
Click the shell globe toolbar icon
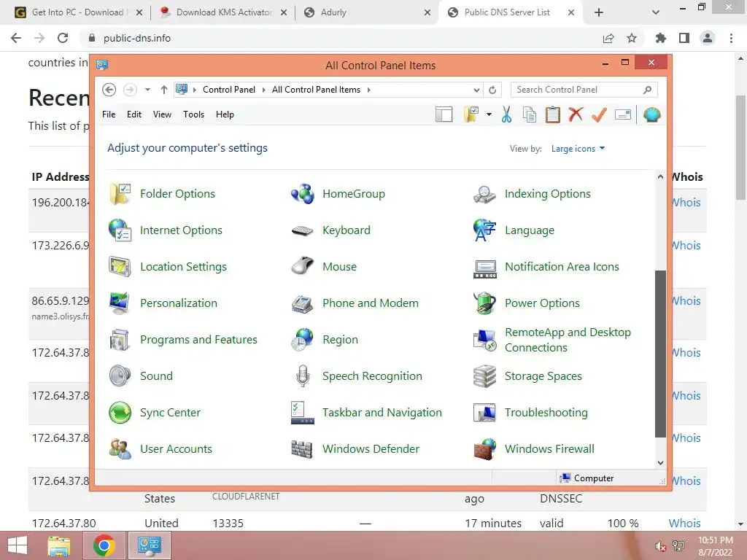click(x=651, y=114)
